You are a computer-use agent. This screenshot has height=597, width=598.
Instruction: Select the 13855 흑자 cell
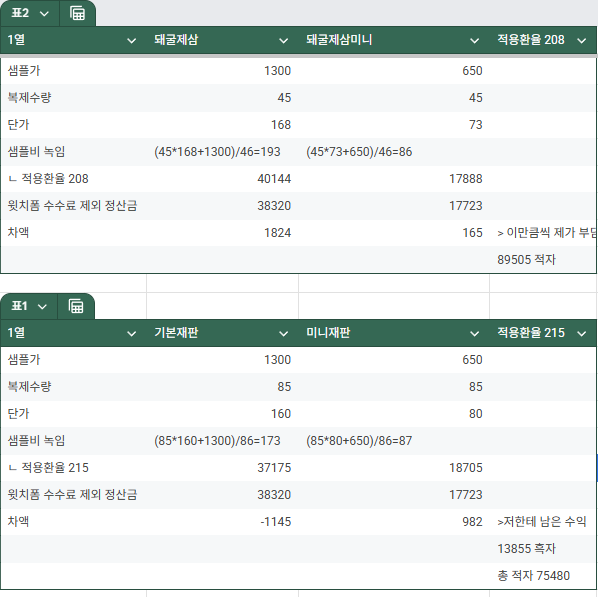[x=543, y=549]
